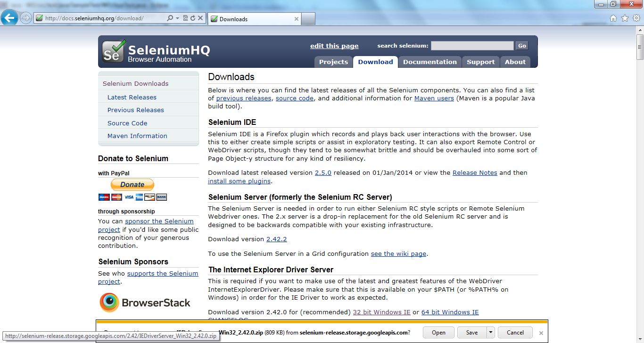Click the SeleniumHQ logo
The height and width of the screenshot is (343, 644).
157,51
